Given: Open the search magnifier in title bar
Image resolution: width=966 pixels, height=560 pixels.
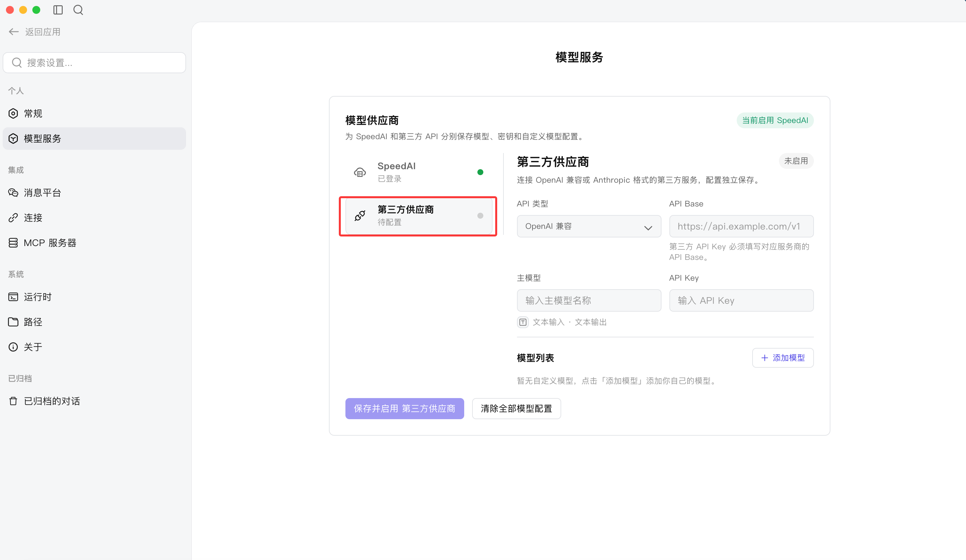Looking at the screenshot, I should coord(78,10).
